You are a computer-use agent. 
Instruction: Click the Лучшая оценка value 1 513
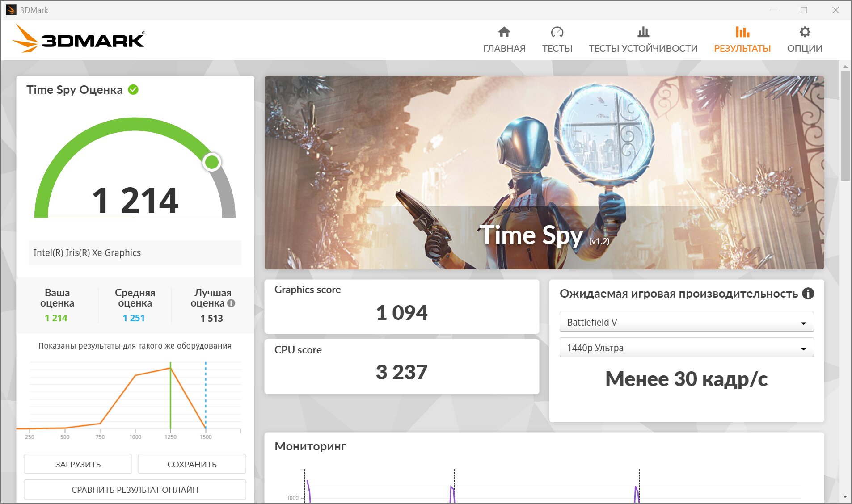click(212, 319)
